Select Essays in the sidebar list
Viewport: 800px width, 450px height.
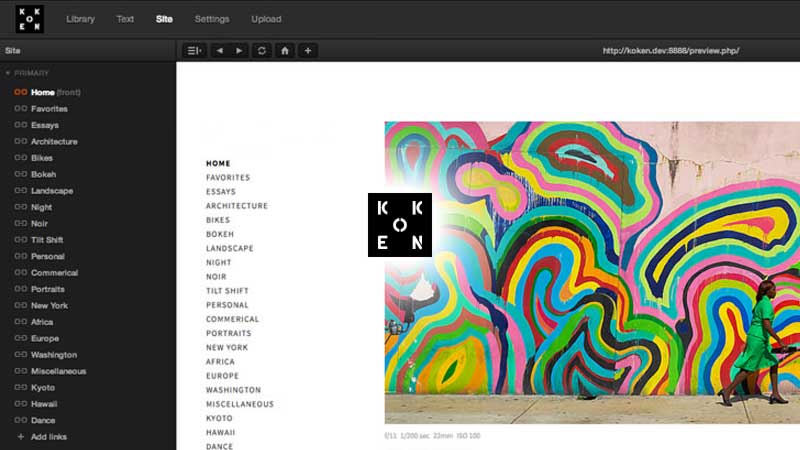pyautogui.click(x=44, y=125)
